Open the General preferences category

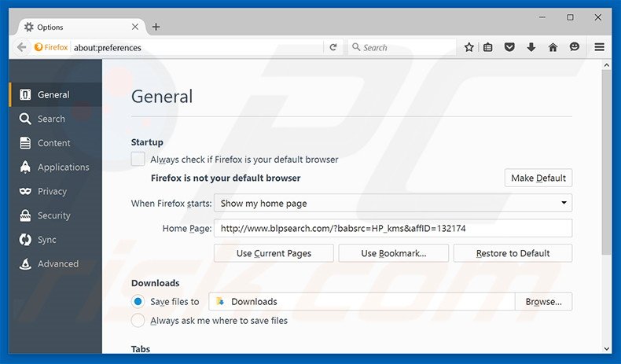point(56,94)
